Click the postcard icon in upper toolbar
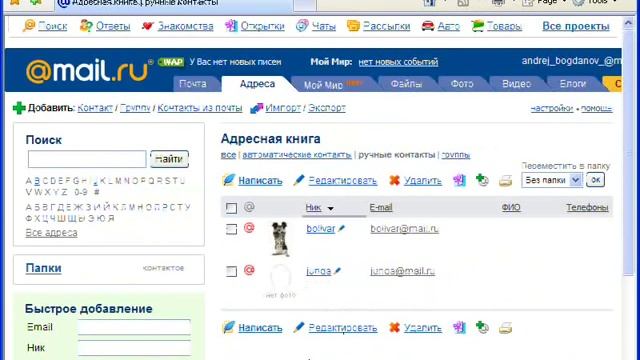Viewport: 640px width, 360px height. 460,180
